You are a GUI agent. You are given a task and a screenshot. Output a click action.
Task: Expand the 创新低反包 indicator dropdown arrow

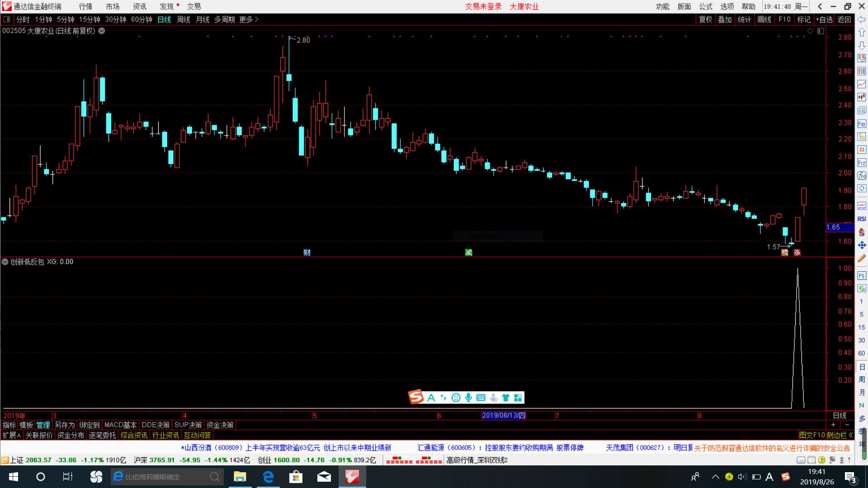tap(5, 262)
